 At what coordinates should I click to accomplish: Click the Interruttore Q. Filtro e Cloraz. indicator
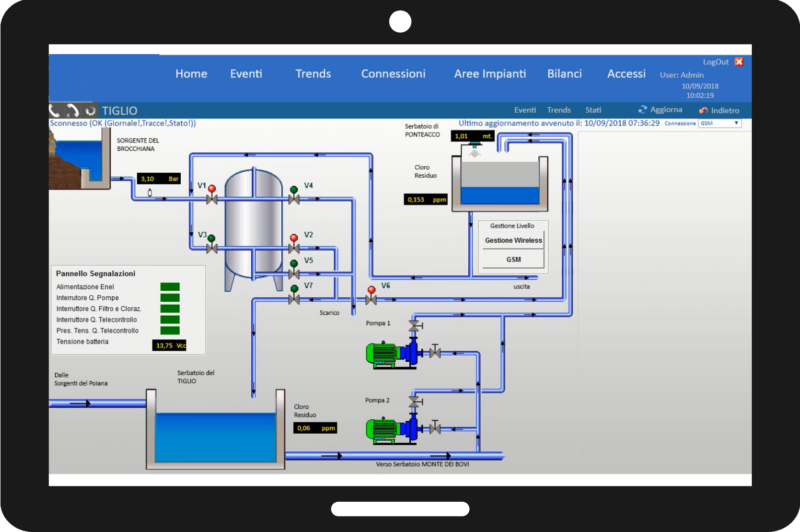(x=170, y=308)
